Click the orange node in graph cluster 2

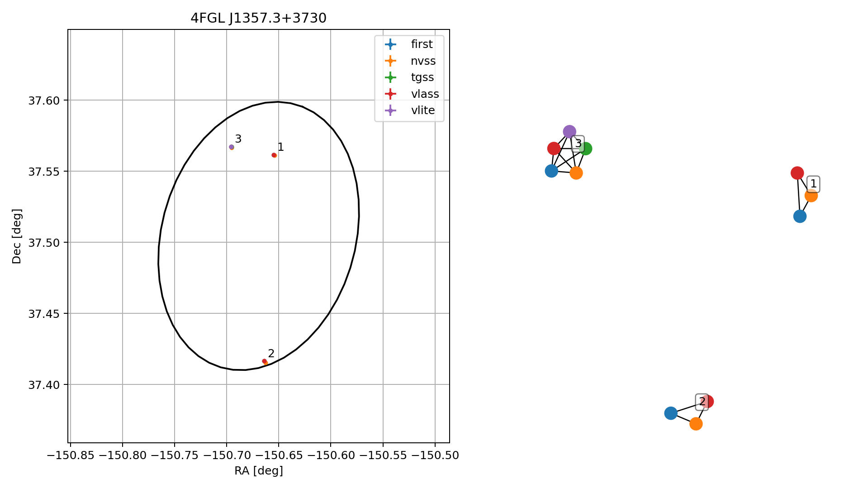click(x=696, y=424)
